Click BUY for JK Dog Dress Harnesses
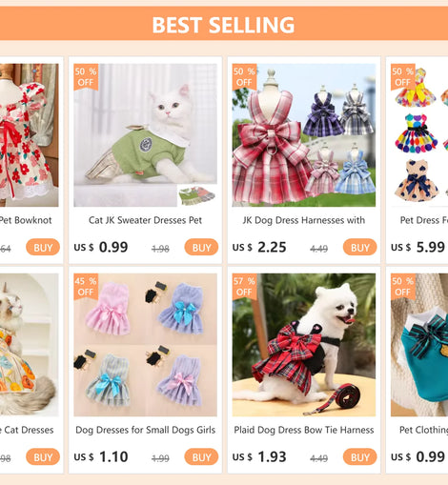This screenshot has height=485, width=448. point(359,247)
